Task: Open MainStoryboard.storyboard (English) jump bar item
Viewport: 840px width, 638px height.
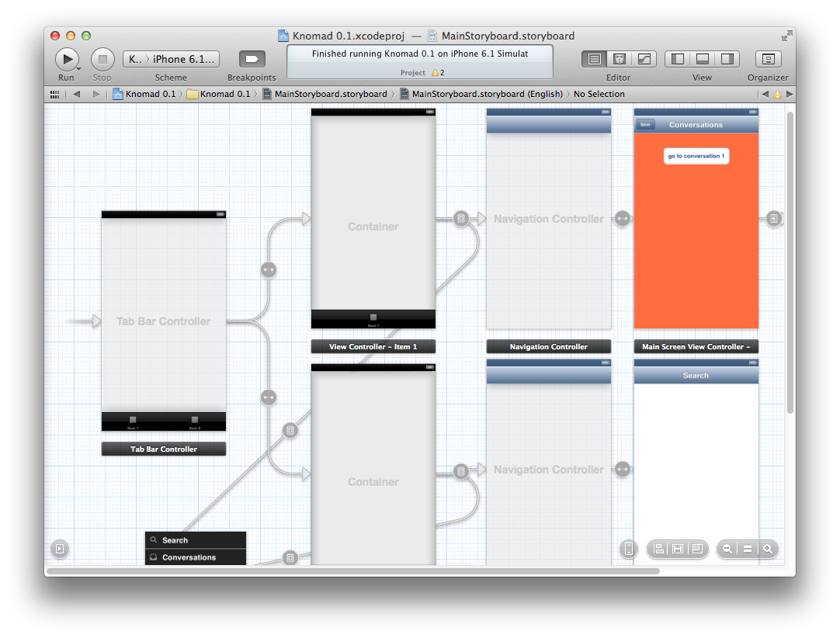Action: coord(481,94)
